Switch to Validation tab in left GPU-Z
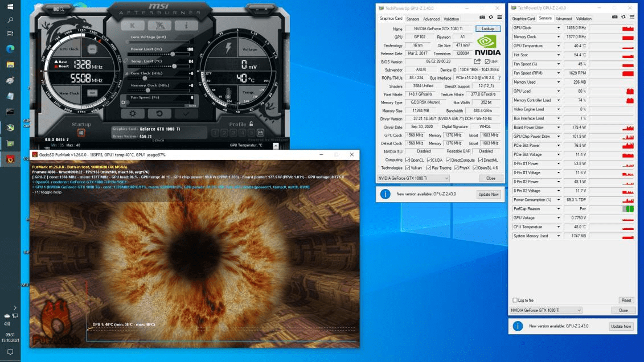644x362 pixels. click(452, 19)
